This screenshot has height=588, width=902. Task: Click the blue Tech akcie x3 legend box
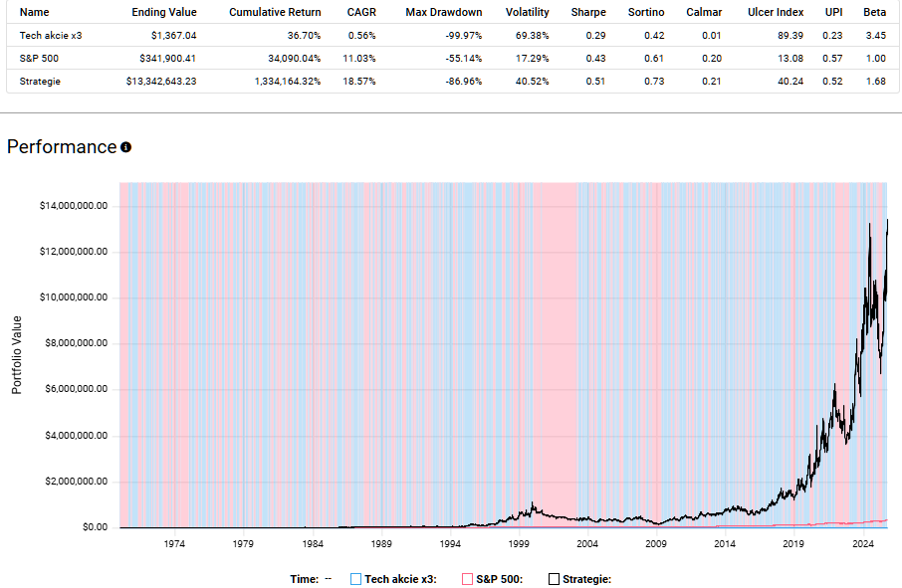pos(356,579)
